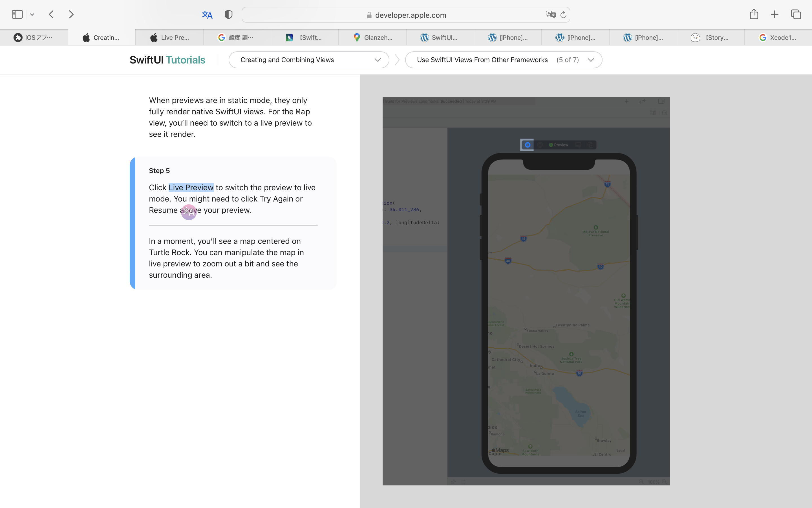Click the Build for Previews Succeeded status

[441, 101]
